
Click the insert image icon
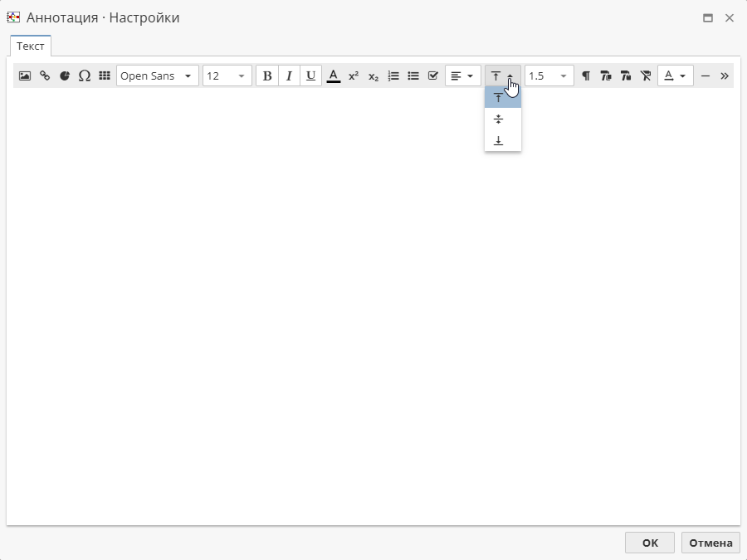[x=25, y=75]
